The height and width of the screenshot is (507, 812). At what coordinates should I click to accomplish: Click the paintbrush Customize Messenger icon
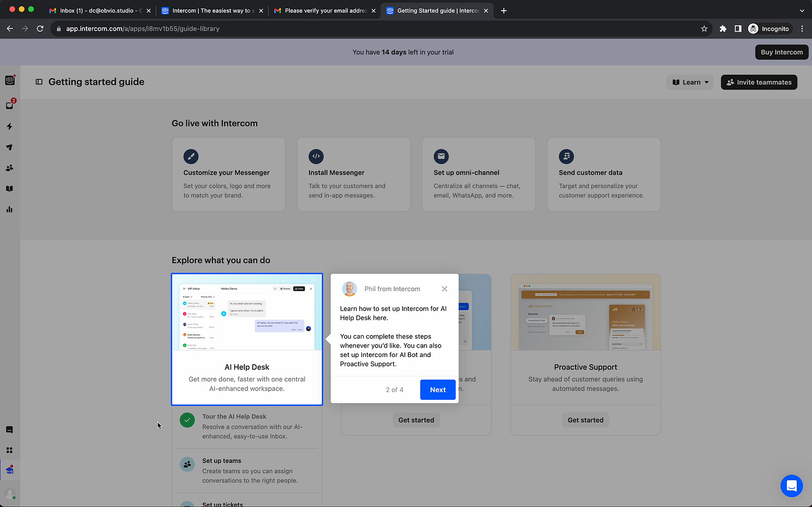[x=191, y=157]
